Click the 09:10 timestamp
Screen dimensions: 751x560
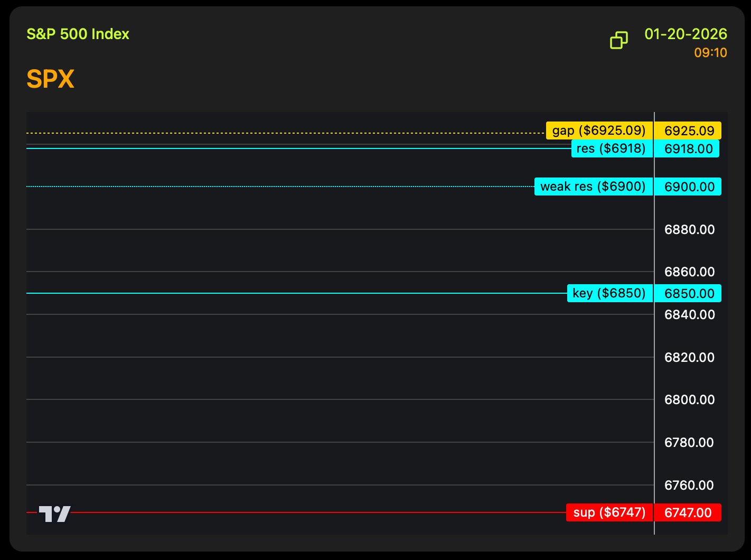coord(710,53)
